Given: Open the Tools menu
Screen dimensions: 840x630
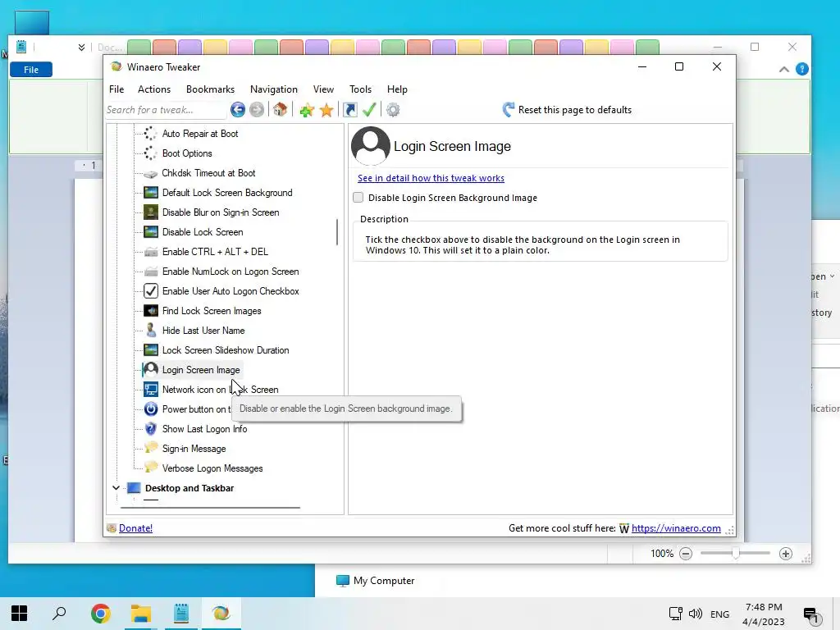Looking at the screenshot, I should click(361, 89).
